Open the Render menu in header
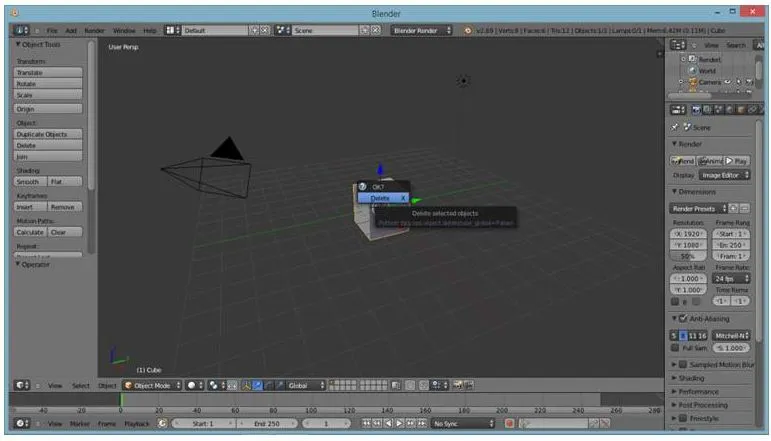The height and width of the screenshot is (441, 771). [x=94, y=30]
